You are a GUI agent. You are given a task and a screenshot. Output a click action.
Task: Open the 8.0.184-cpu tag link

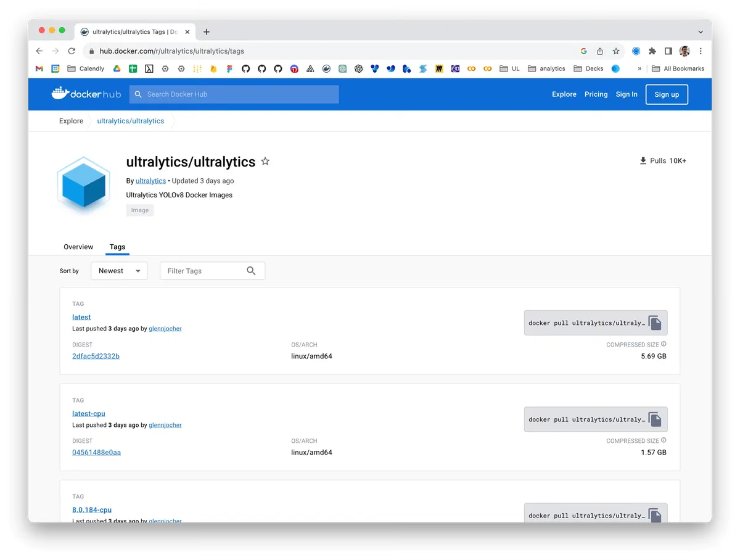click(x=92, y=509)
